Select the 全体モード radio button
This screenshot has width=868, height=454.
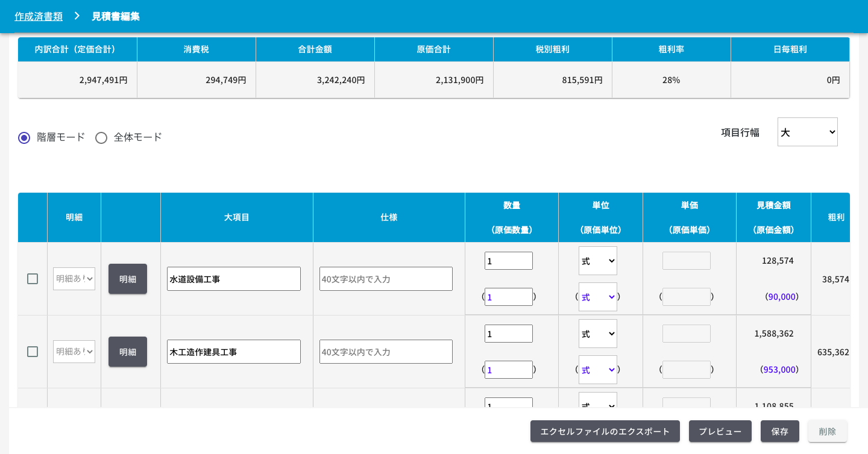point(101,138)
